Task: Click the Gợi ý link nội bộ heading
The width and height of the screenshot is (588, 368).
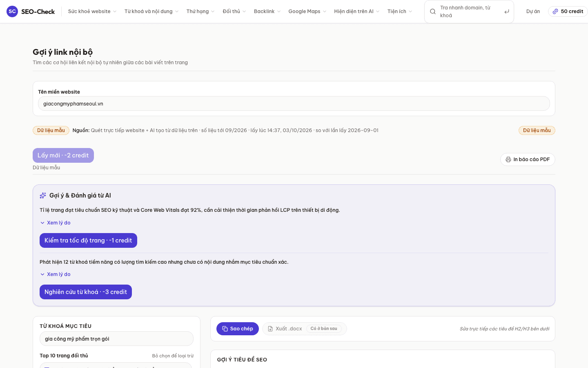Action: tap(62, 52)
